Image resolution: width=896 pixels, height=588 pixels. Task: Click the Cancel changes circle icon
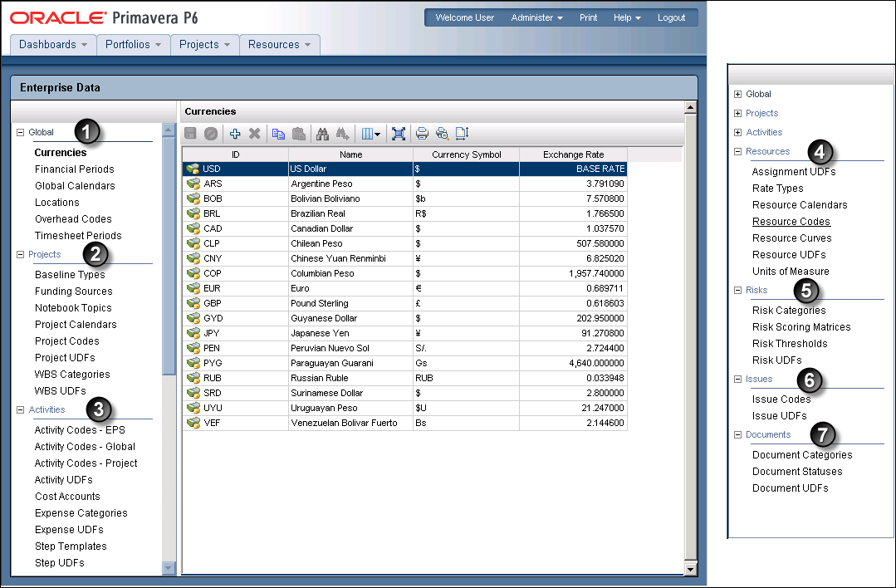tap(211, 134)
